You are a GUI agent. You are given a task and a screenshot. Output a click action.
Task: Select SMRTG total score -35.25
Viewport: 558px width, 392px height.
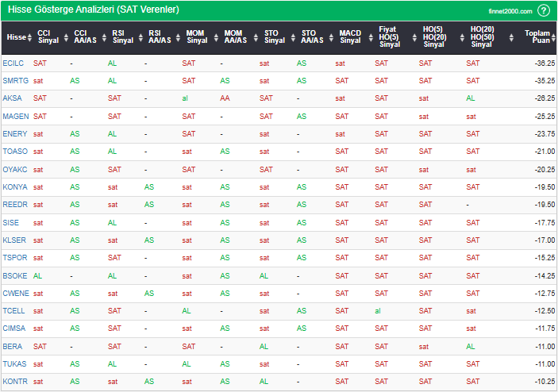click(x=545, y=81)
